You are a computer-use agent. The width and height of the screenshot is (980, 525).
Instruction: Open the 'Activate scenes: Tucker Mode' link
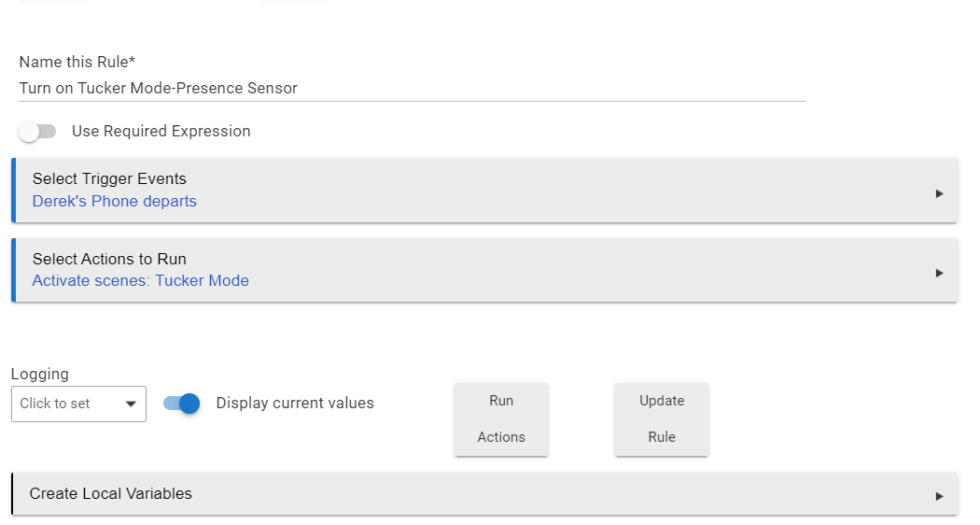pyautogui.click(x=141, y=281)
